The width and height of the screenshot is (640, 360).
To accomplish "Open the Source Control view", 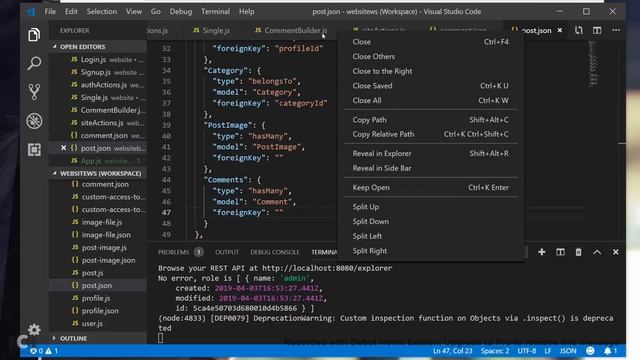I will click(34, 92).
